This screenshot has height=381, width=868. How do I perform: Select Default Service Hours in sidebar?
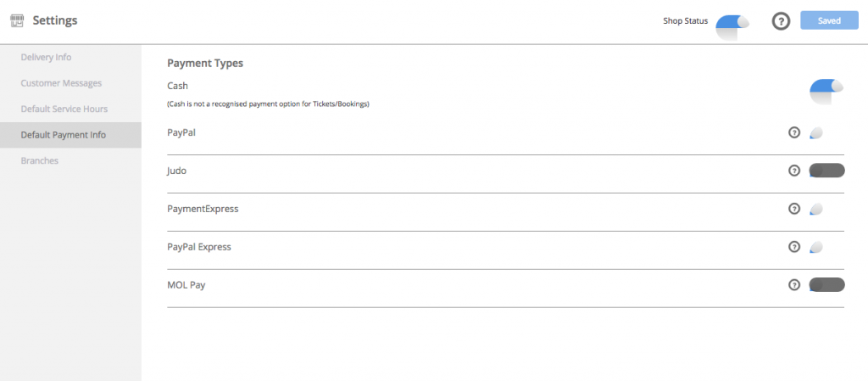click(x=64, y=109)
